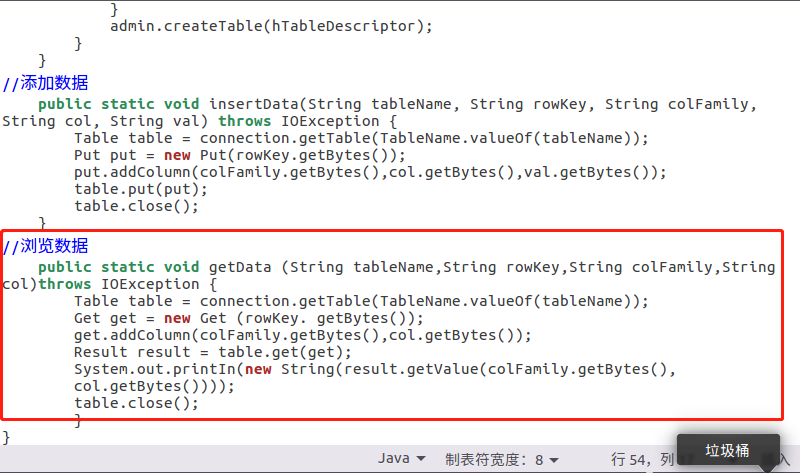Click the put.addColumn(colFamily.getBytes() line
The width and height of the screenshot is (800, 473).
pos(370,172)
